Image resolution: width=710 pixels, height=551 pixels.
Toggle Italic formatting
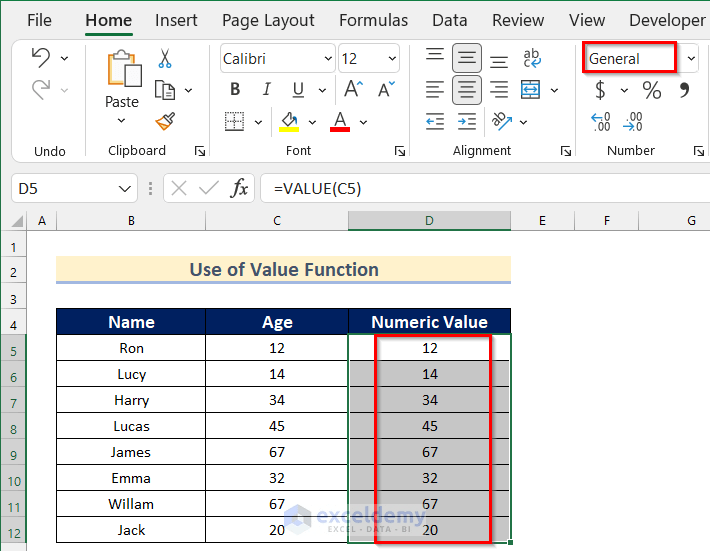[x=267, y=89]
